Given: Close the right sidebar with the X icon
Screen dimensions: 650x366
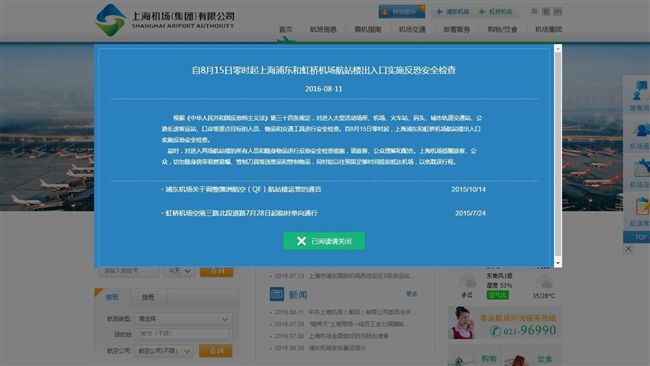Looking at the screenshot, I should point(628,249).
